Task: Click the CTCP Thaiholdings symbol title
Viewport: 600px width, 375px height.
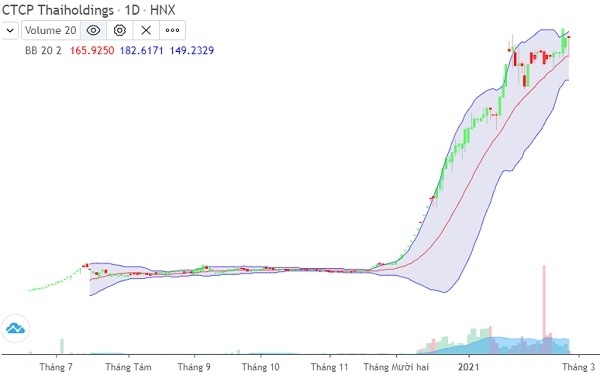Action: [58, 10]
